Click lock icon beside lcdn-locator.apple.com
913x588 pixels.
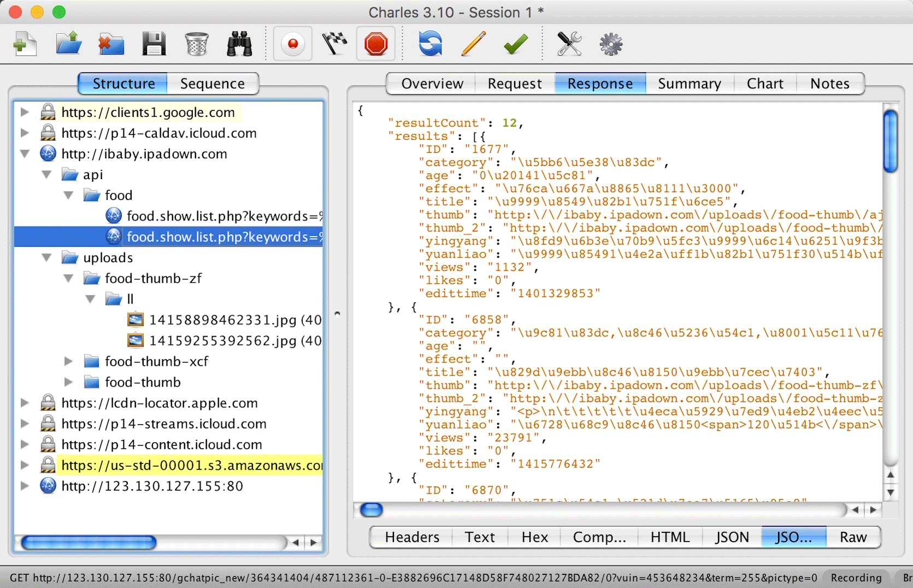coord(48,403)
